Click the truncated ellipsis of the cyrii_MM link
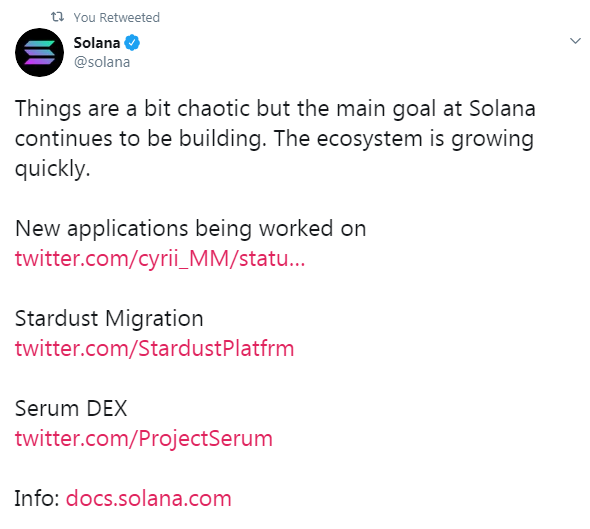 297,263
